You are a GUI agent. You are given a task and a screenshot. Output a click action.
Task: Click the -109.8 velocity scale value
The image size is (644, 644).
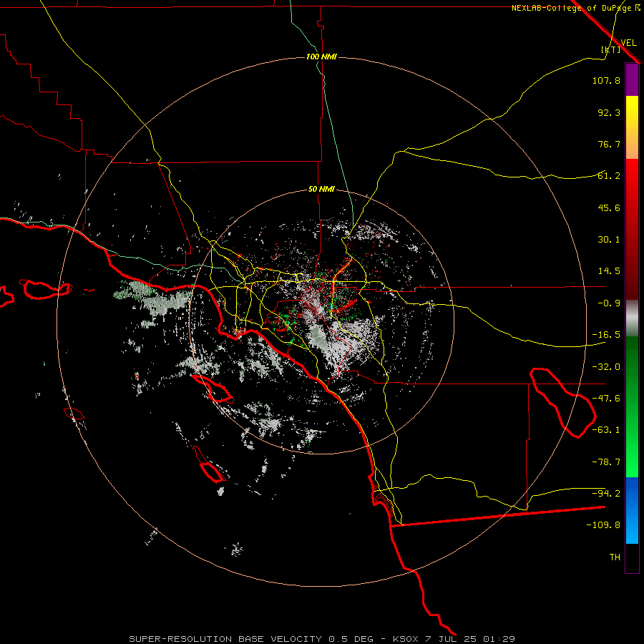coord(603,525)
